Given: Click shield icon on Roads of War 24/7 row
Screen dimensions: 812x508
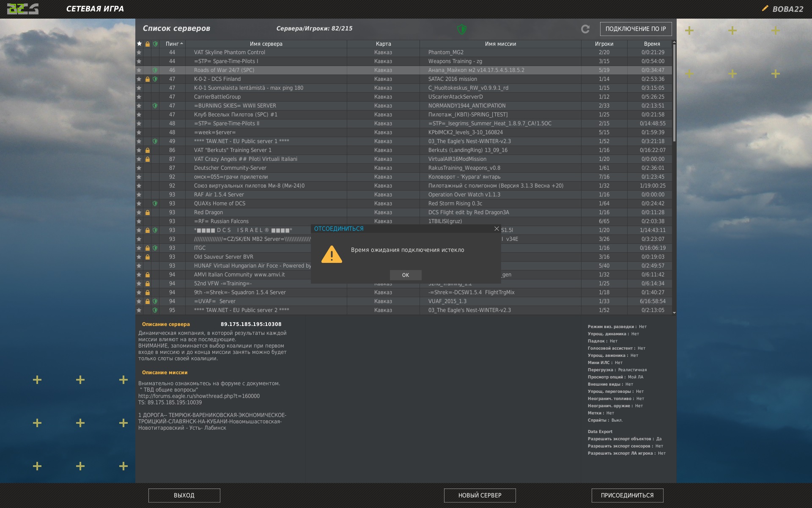Looking at the screenshot, I should point(155,70).
